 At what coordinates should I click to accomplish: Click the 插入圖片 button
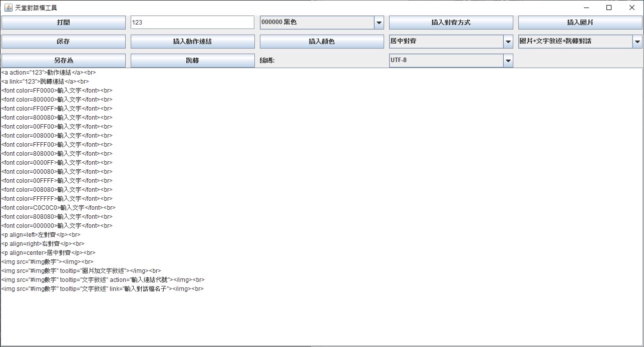click(580, 23)
